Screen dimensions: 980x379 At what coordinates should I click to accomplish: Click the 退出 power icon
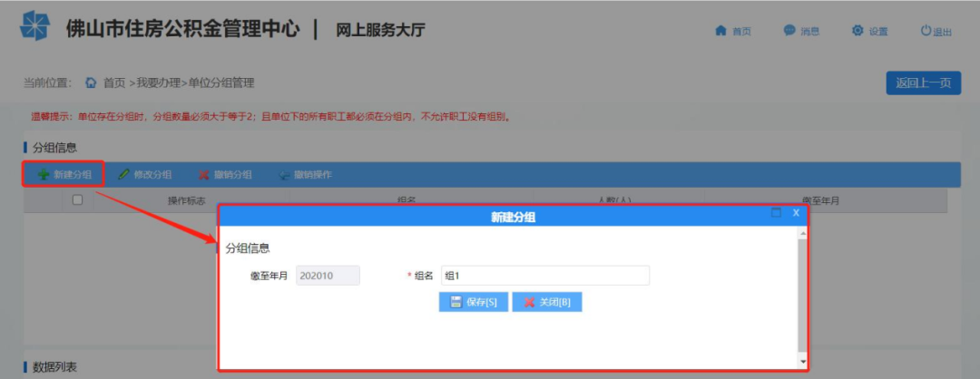(x=926, y=31)
